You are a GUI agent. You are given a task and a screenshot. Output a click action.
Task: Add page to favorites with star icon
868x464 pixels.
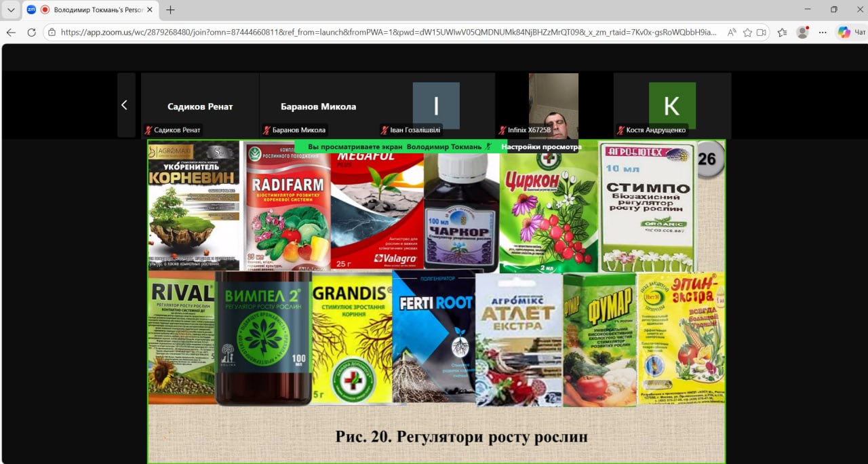click(x=747, y=32)
